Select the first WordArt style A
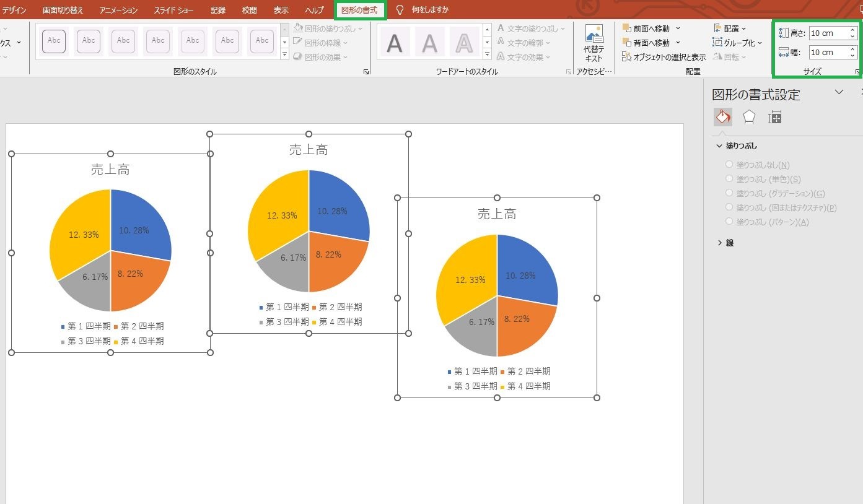Viewport: 863px width, 504px height. click(395, 42)
